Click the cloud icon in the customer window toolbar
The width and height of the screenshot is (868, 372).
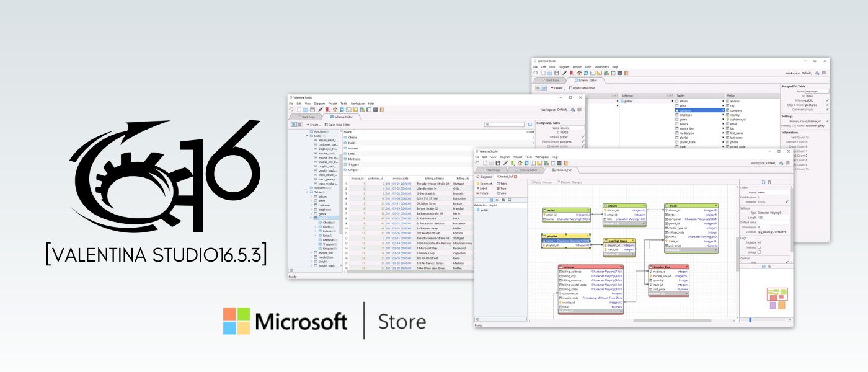pyautogui.click(x=817, y=73)
